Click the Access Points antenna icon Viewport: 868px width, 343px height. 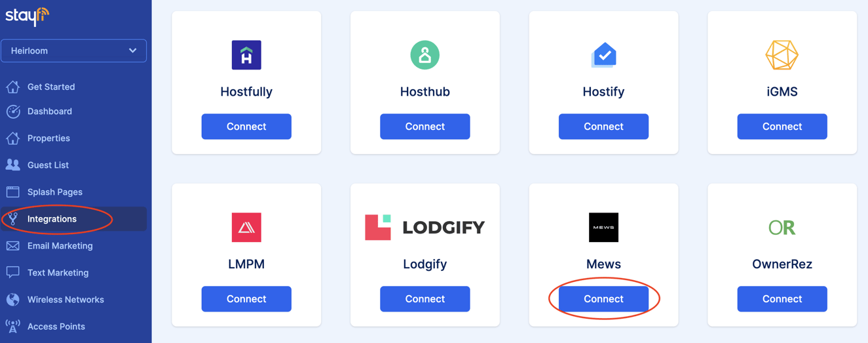13,327
